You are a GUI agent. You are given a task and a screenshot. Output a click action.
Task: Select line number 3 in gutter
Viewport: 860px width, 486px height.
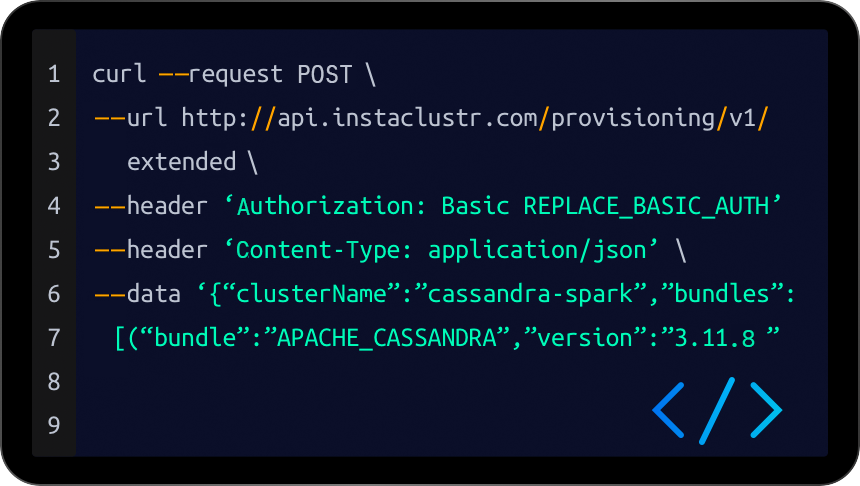pyautogui.click(x=54, y=162)
